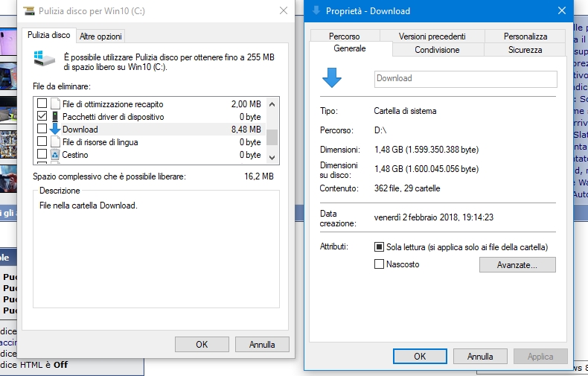
Task: Uncheck Pacchetti driver di dispositivo
Action: pos(42,116)
